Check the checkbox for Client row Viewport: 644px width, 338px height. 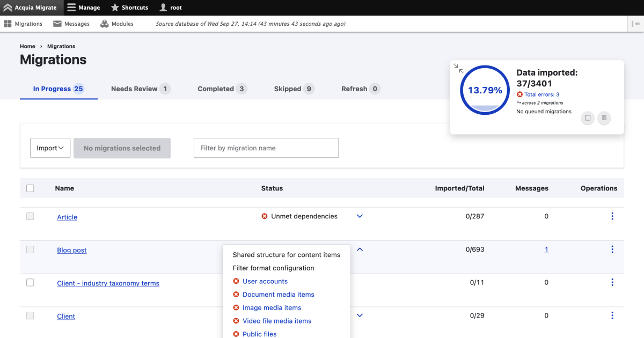(x=30, y=315)
